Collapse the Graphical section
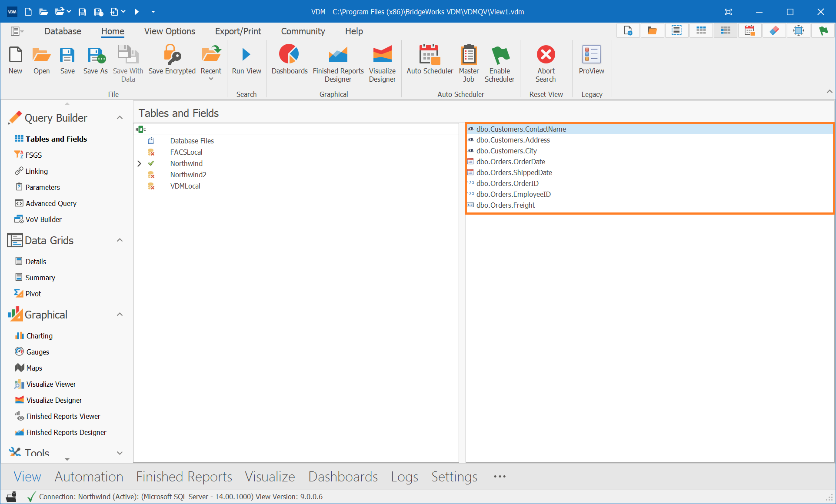Image resolution: width=836 pixels, height=504 pixels. pos(120,315)
